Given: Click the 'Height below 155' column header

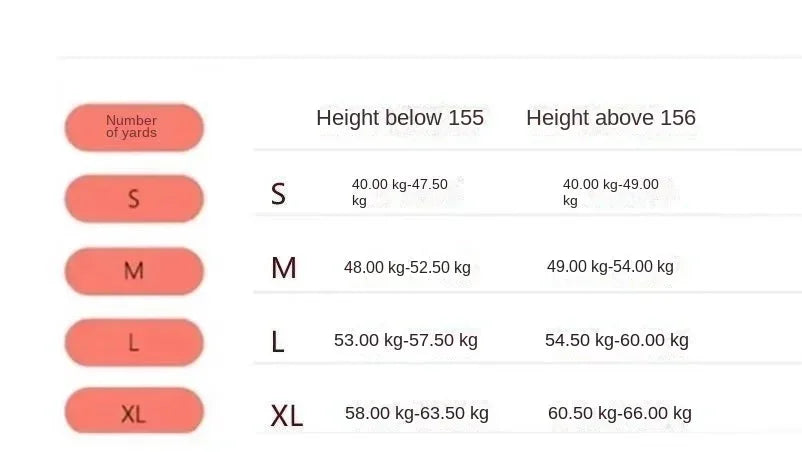Looking at the screenshot, I should click(400, 118).
